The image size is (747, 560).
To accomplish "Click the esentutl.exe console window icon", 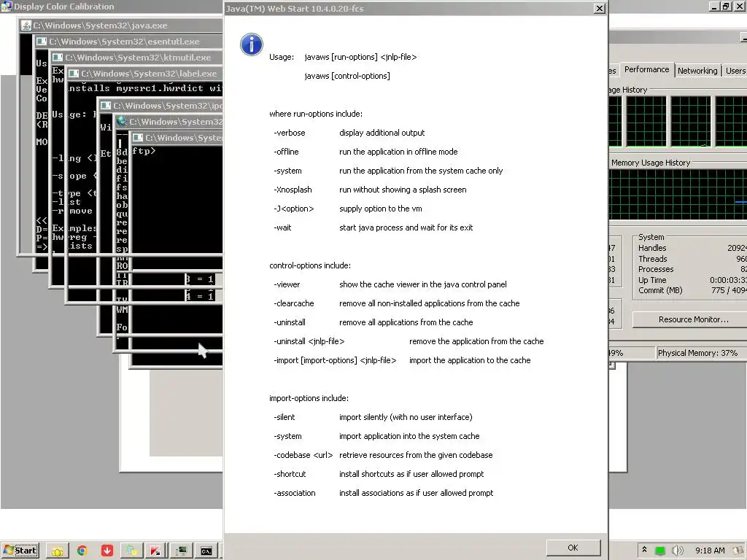I will click(42, 42).
